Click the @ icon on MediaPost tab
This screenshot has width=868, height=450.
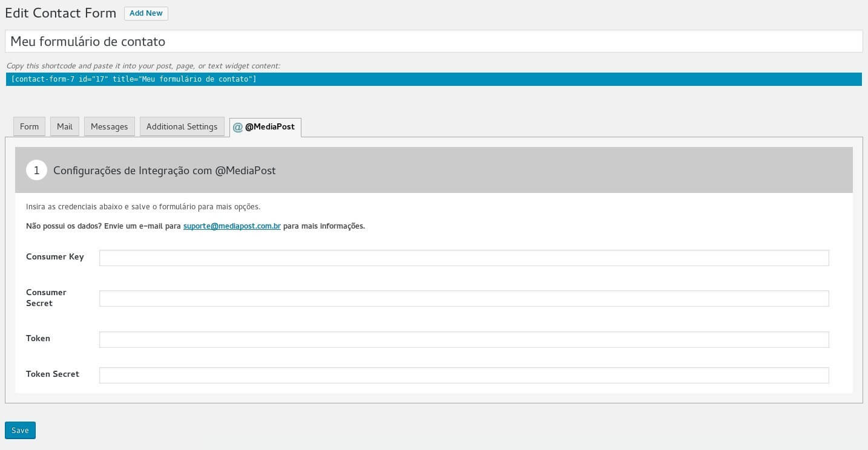pyautogui.click(x=238, y=127)
